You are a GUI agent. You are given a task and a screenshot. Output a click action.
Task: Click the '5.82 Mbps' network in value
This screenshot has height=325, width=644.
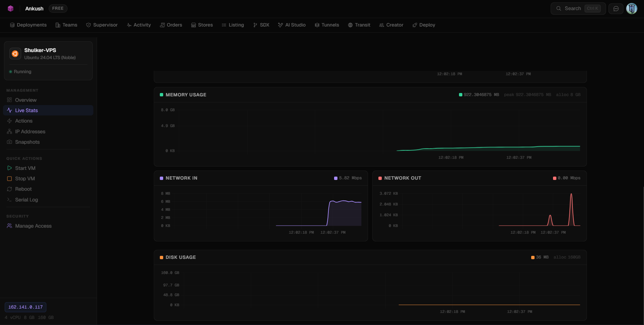[350, 178]
